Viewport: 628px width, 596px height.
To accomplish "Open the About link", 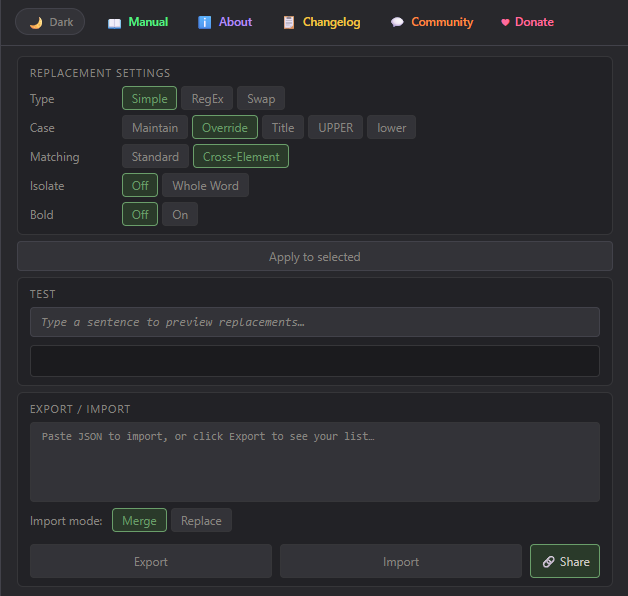I will [x=235, y=22].
